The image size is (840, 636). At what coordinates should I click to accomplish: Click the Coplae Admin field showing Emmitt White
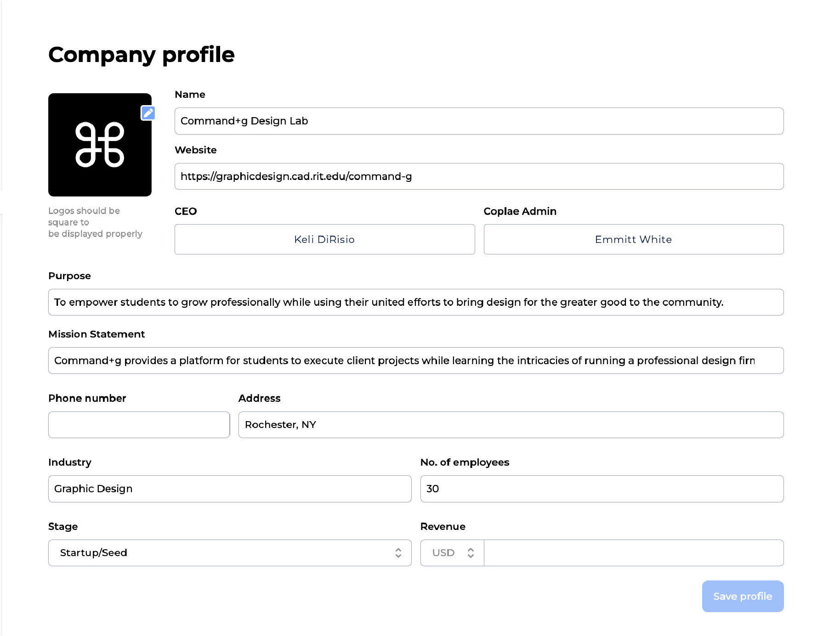[633, 239]
